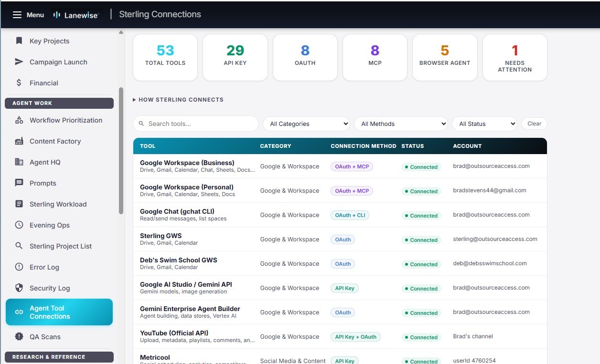The width and height of the screenshot is (600, 364).
Task: Click the QA Scans badge icon
Action: coord(19,337)
